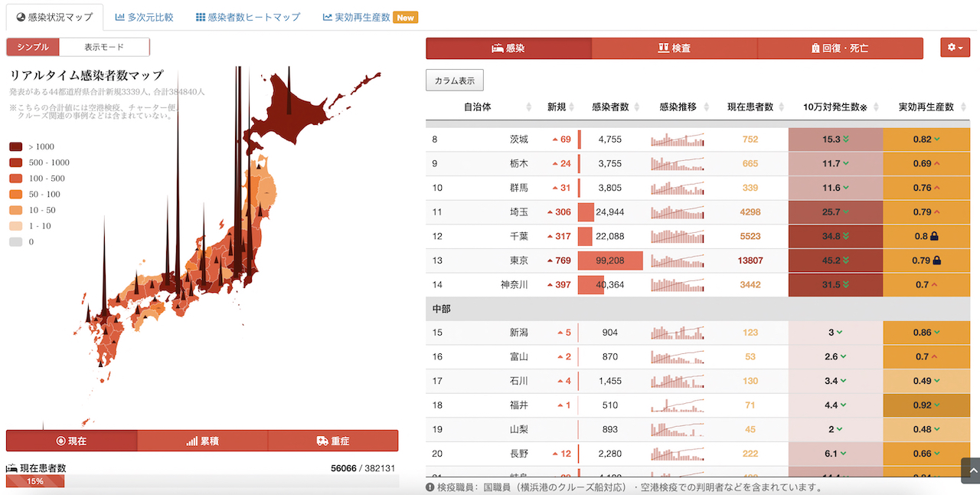Click the > 1000 legend color swatch
The width and height of the screenshot is (980, 495).
pos(15,146)
